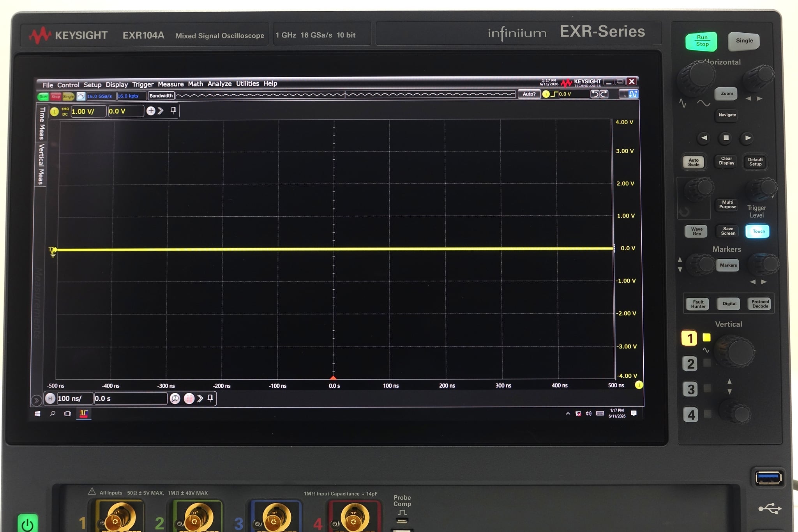798x532 pixels.
Task: Toggle channel 1 yellow circle on screen
Action: (55, 112)
